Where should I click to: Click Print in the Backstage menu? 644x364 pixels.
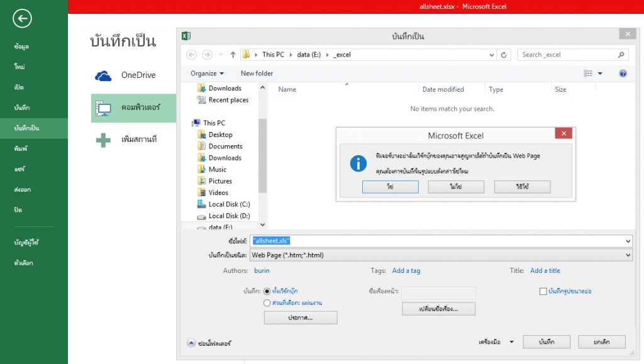point(21,148)
